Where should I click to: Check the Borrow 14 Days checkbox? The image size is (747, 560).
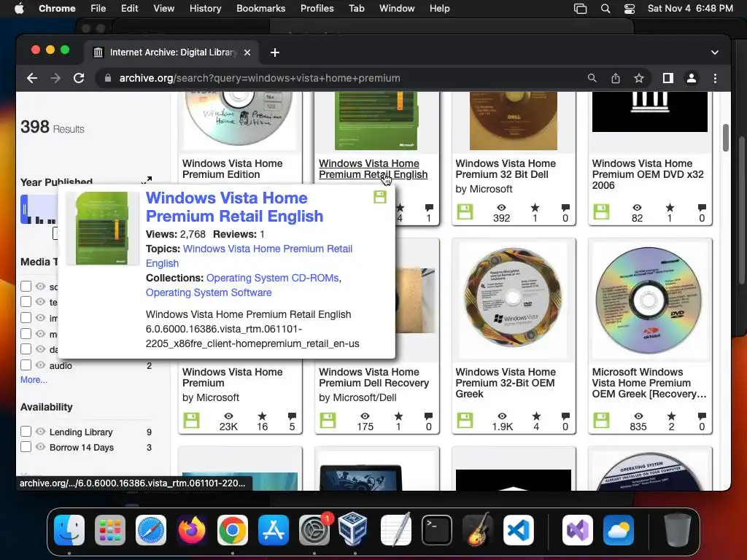pos(26,447)
